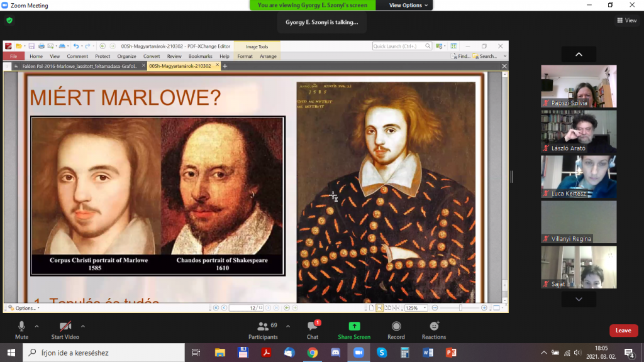The height and width of the screenshot is (362, 644).
Task: Open Google Chrome from the taskbar
Action: coord(313,353)
